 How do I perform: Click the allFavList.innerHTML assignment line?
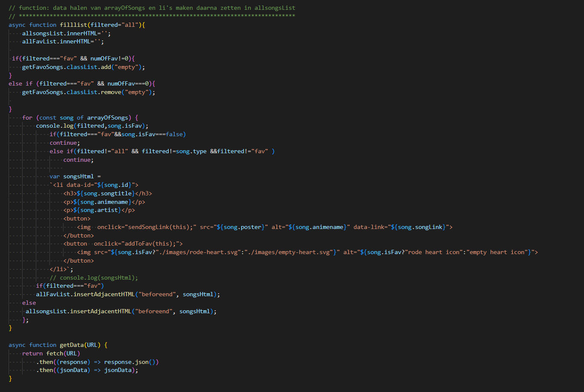pyautogui.click(x=63, y=42)
